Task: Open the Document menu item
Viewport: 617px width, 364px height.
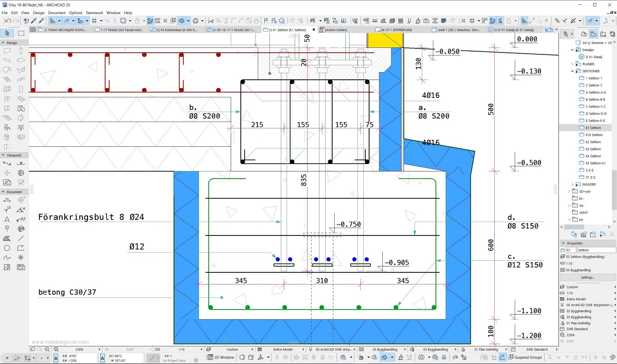Action: pos(56,13)
